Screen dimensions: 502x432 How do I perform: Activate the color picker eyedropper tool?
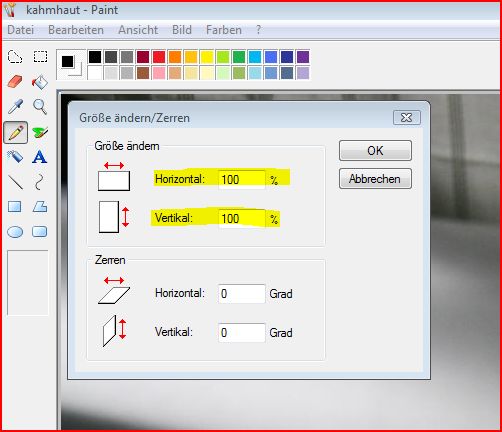pyautogui.click(x=15, y=107)
